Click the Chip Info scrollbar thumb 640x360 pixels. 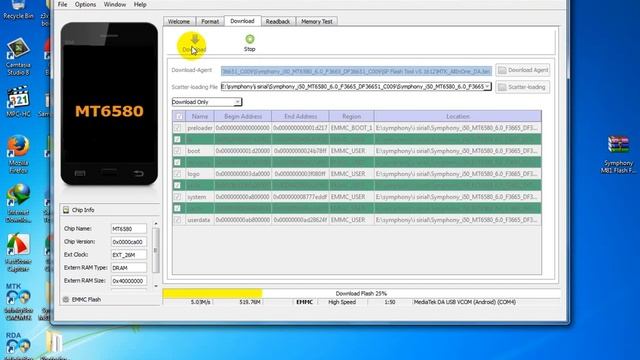click(156, 250)
